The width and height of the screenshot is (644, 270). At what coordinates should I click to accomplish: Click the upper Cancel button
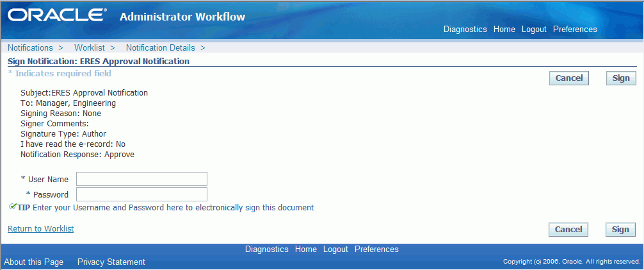click(569, 78)
